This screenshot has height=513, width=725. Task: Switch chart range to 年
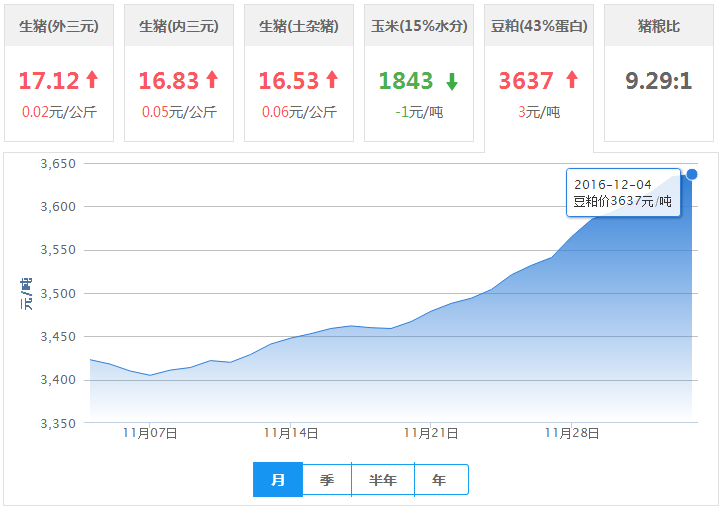click(x=441, y=479)
